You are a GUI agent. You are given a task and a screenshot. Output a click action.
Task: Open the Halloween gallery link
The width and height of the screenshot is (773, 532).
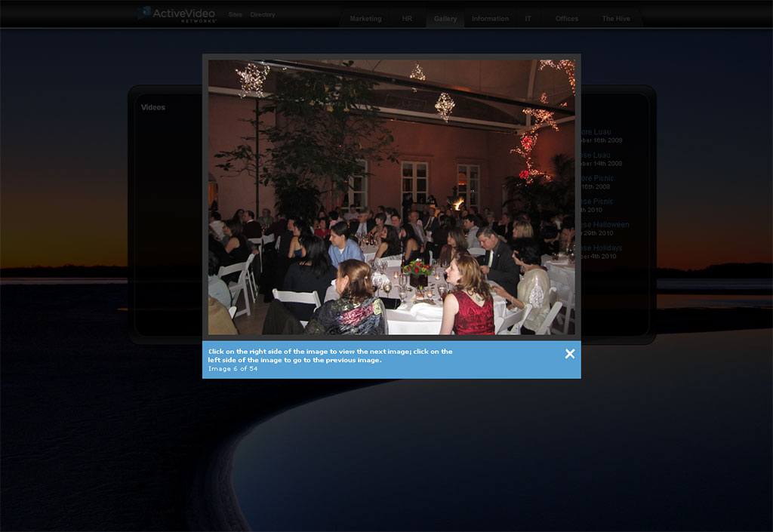605,225
